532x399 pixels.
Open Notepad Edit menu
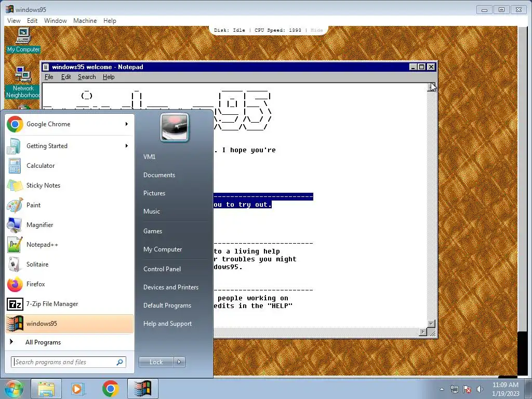pos(66,77)
